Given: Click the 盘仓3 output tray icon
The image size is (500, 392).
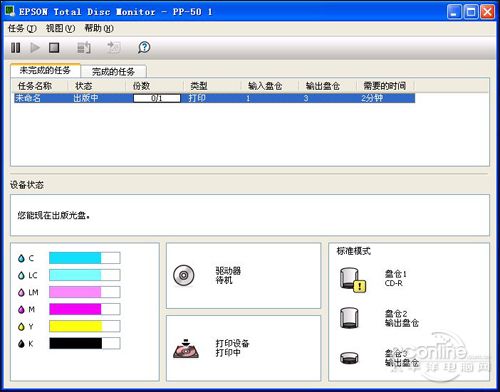Looking at the screenshot, I should tap(349, 358).
